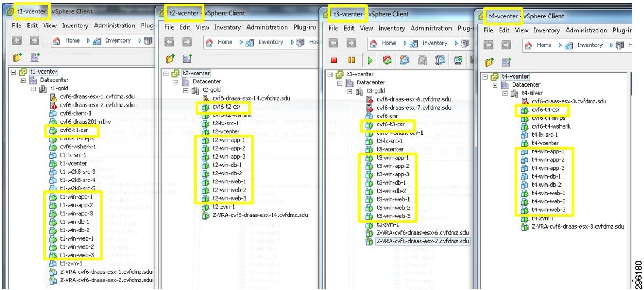Screen dimensions: 644x290
Task: Open File menu in t1-vcenter window
Action: click(x=16, y=25)
